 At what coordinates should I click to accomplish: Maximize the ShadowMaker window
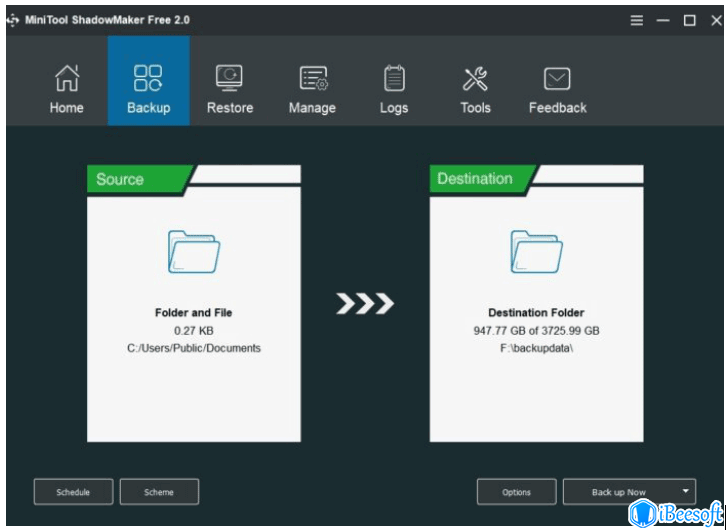click(690, 20)
